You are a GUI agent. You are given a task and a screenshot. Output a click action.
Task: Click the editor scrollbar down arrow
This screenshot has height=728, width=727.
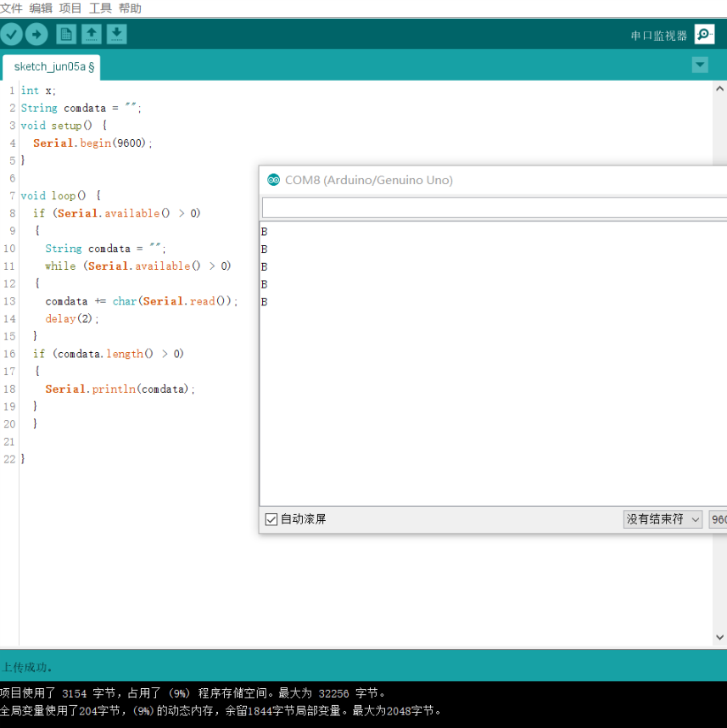point(719,637)
